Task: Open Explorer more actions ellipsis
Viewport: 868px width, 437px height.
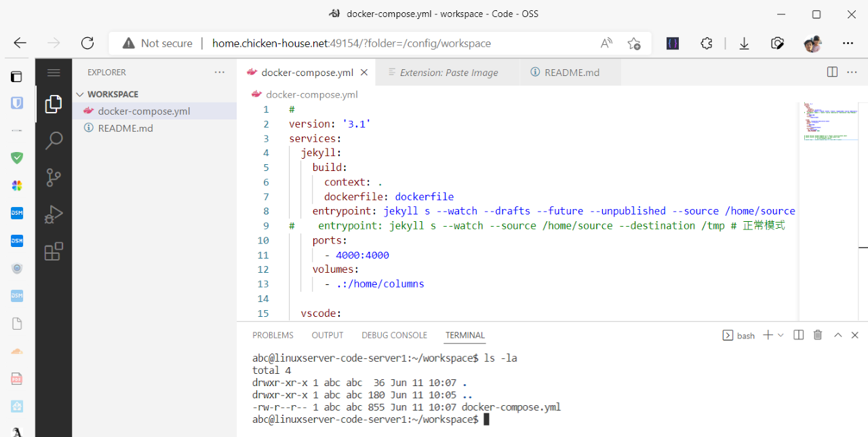Action: pos(219,72)
